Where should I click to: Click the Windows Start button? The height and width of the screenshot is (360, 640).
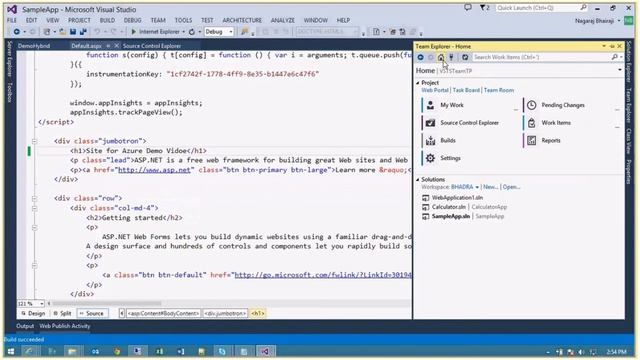(x=11, y=351)
